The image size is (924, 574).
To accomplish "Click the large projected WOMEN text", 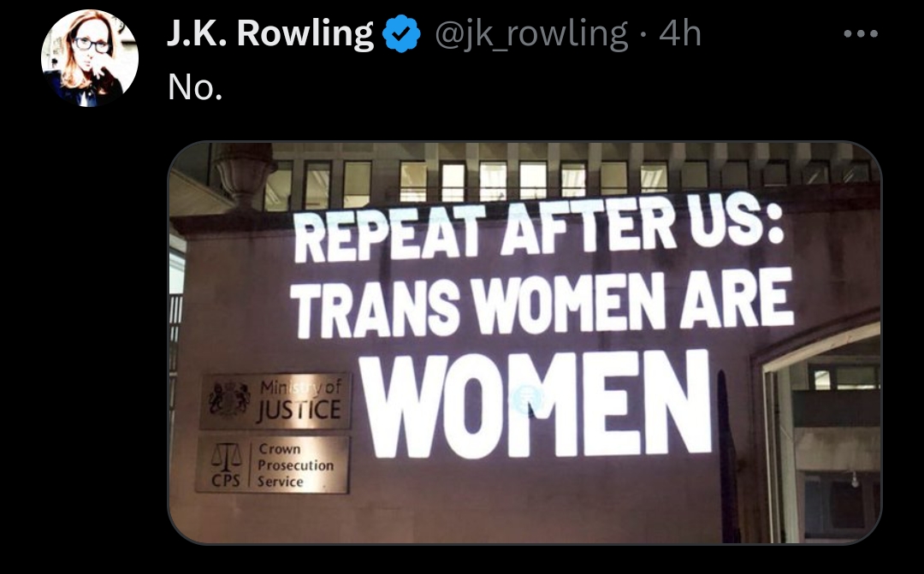I will pos(536,405).
